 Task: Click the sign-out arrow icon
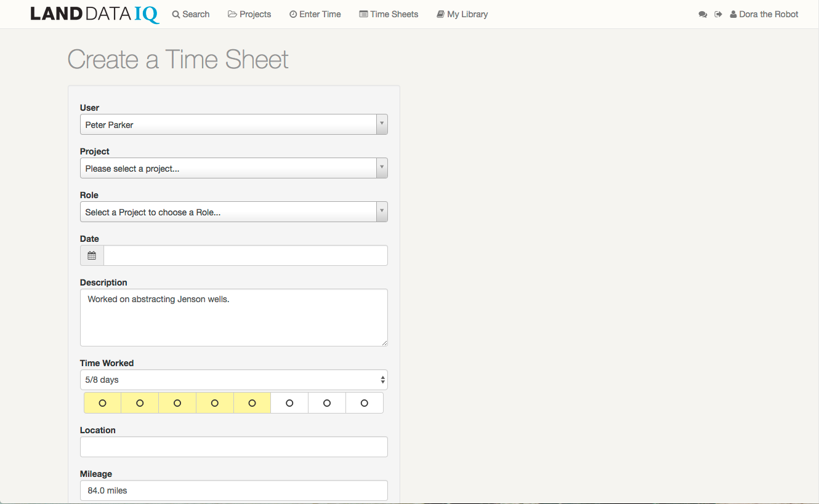click(x=718, y=14)
